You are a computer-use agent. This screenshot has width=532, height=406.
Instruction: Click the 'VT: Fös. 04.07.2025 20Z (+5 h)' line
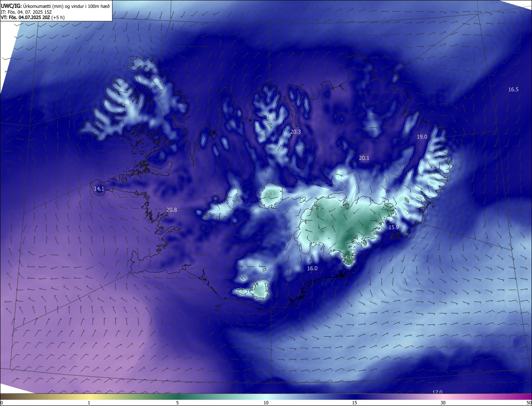click(x=33, y=17)
